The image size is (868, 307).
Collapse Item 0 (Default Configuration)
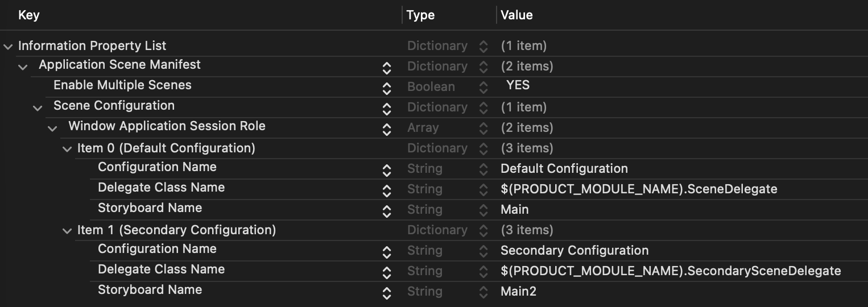tap(67, 149)
